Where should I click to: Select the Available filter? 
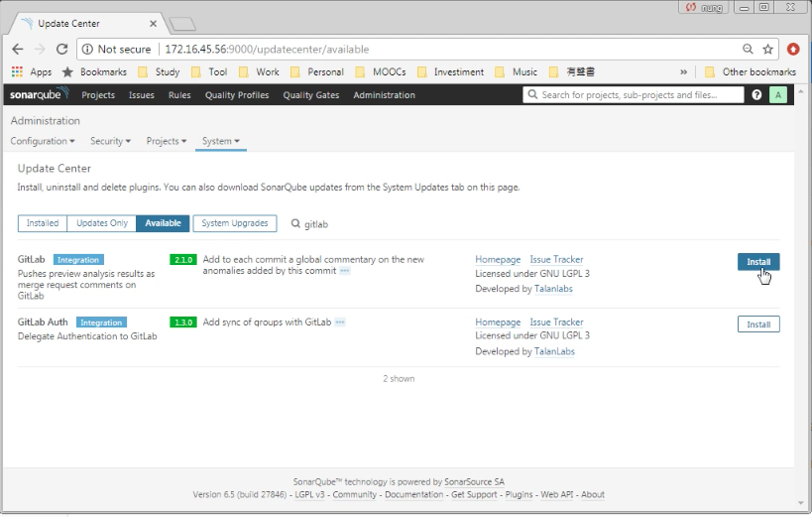[163, 223]
